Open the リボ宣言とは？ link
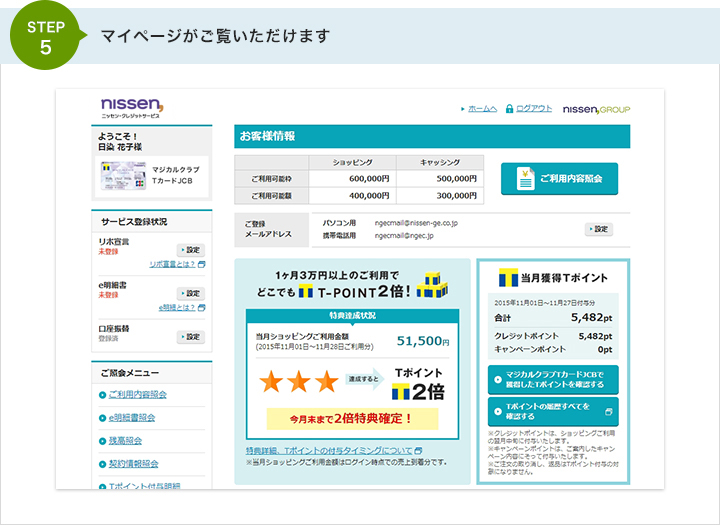Image resolution: width=720 pixels, height=525 pixels. [172, 265]
